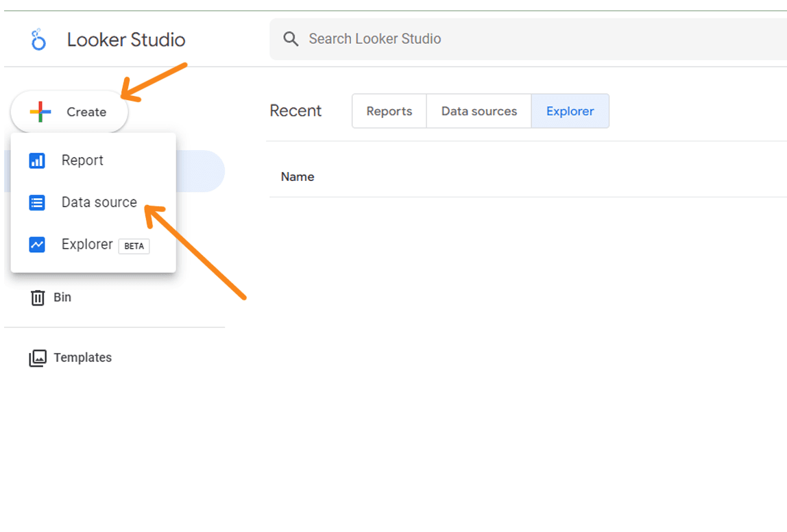The height and width of the screenshot is (532, 787).
Task: Click the blue bar-chart Report icon
Action: 37,160
